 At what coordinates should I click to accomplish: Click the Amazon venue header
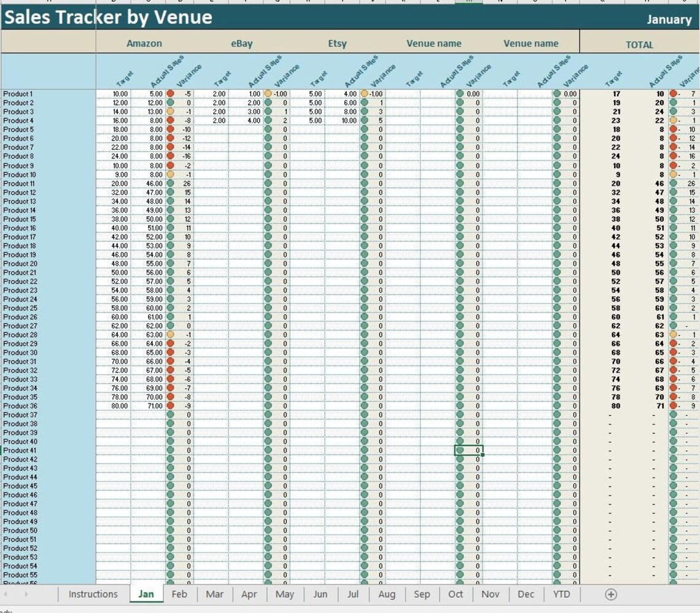[x=144, y=44]
